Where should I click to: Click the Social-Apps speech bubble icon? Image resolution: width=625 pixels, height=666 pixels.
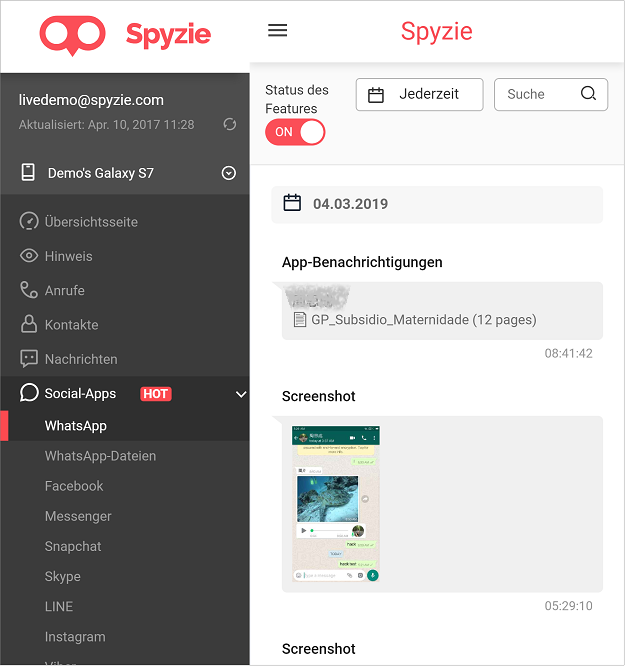(29, 393)
